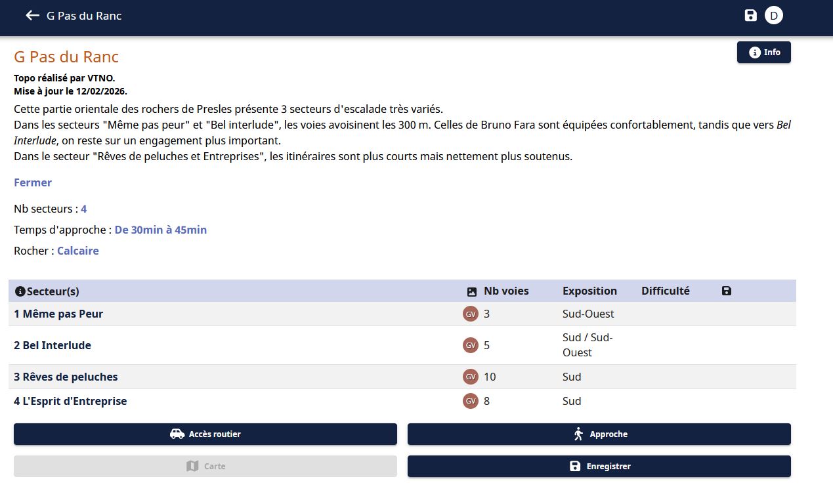The width and height of the screenshot is (833, 504).
Task: Click the GV badge for Bel Interlude
Action: pos(471,345)
